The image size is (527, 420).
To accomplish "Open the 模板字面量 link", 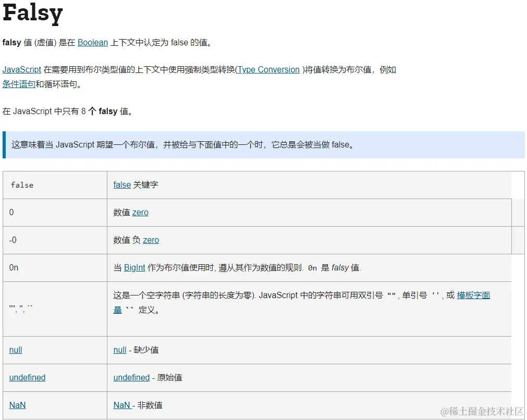I will 473,295.
